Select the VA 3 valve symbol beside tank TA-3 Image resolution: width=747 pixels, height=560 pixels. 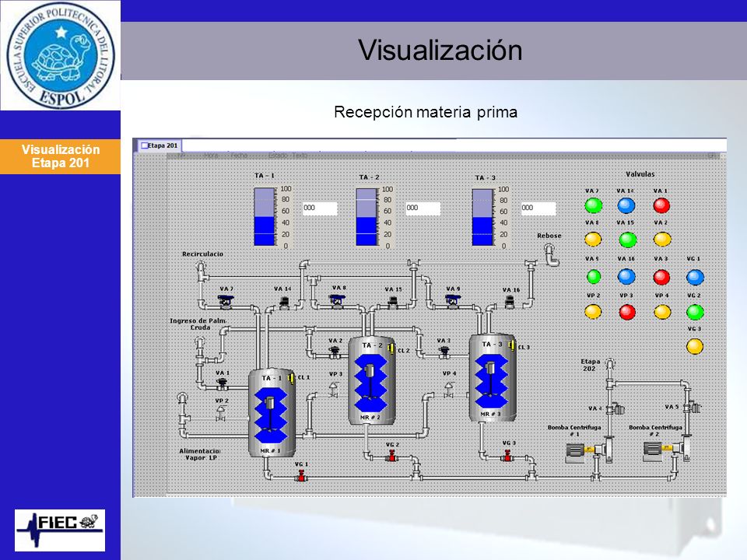(x=444, y=352)
